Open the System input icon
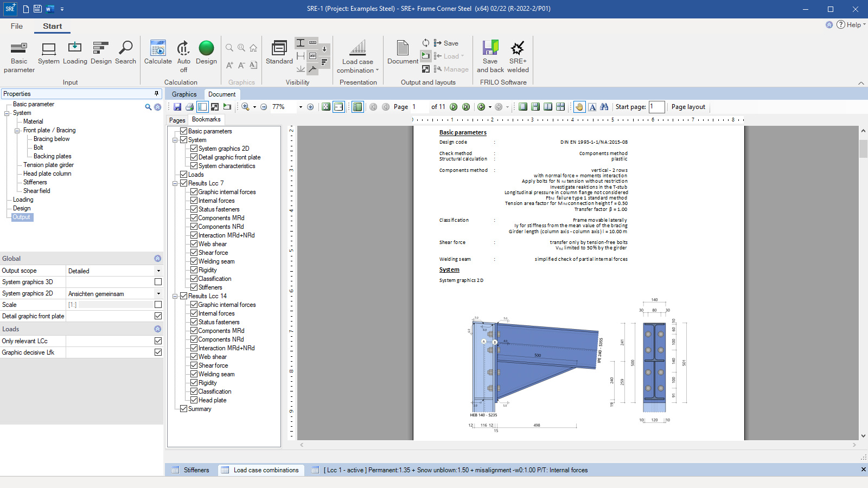868x488 pixels. 49,54
